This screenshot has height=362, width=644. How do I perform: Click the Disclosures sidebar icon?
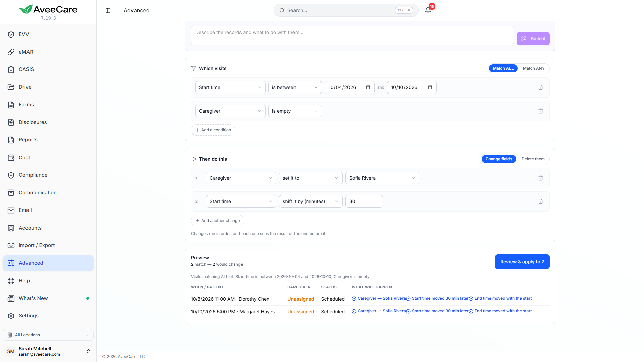pos(11,122)
